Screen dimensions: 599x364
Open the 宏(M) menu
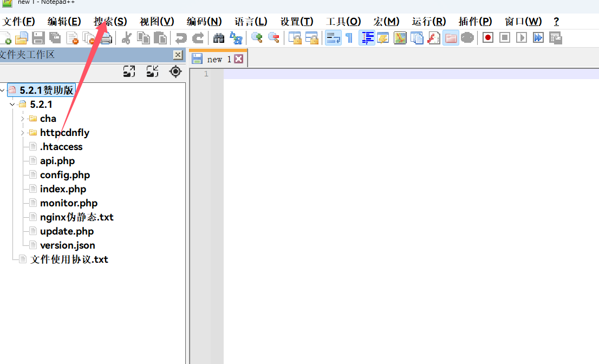[x=386, y=21]
